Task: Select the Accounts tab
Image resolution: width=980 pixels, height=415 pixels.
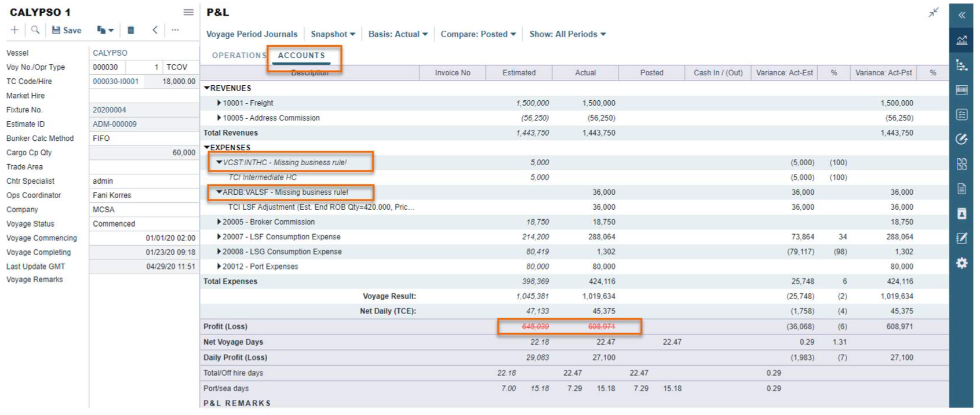Action: (x=301, y=56)
